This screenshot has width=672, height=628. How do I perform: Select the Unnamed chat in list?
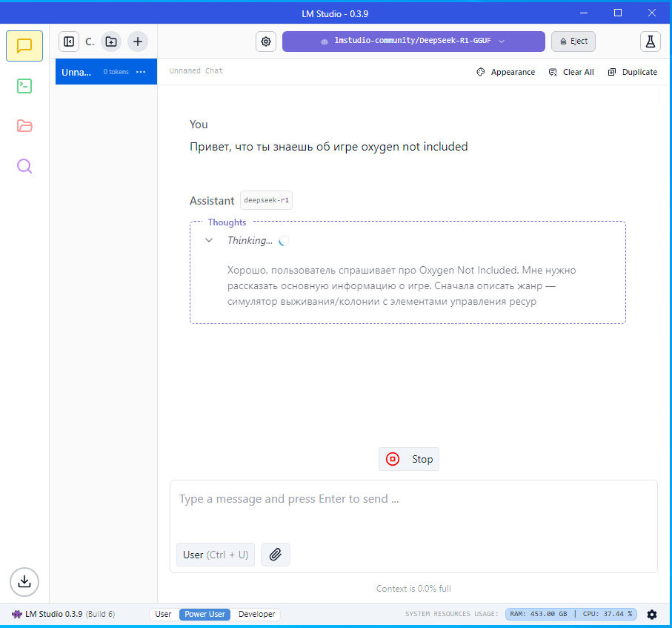tap(106, 72)
